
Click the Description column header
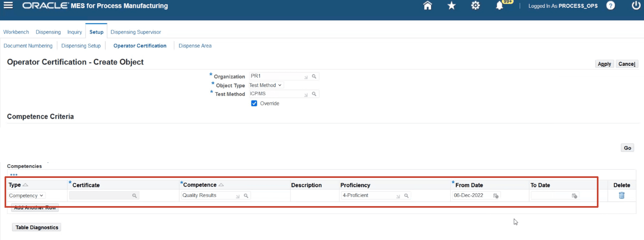click(306, 185)
